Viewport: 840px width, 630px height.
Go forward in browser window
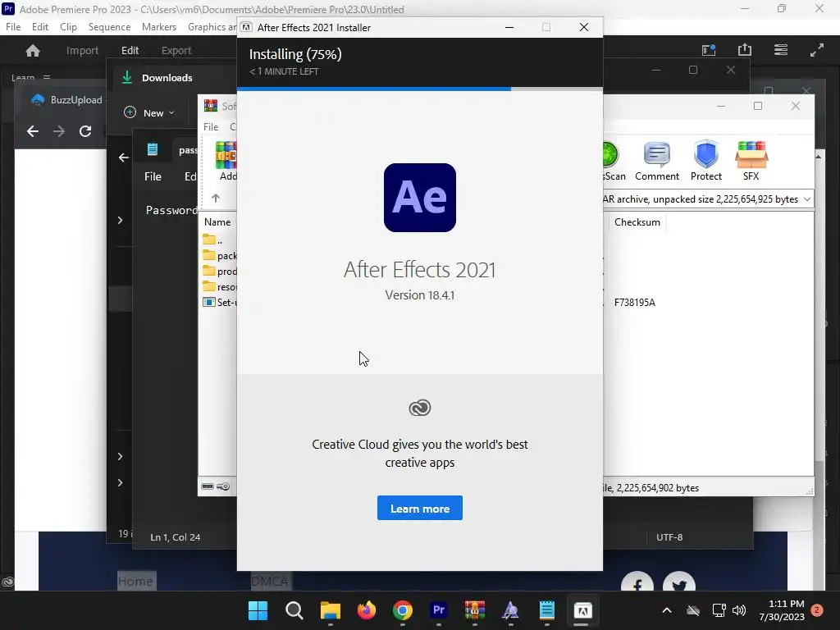59,131
